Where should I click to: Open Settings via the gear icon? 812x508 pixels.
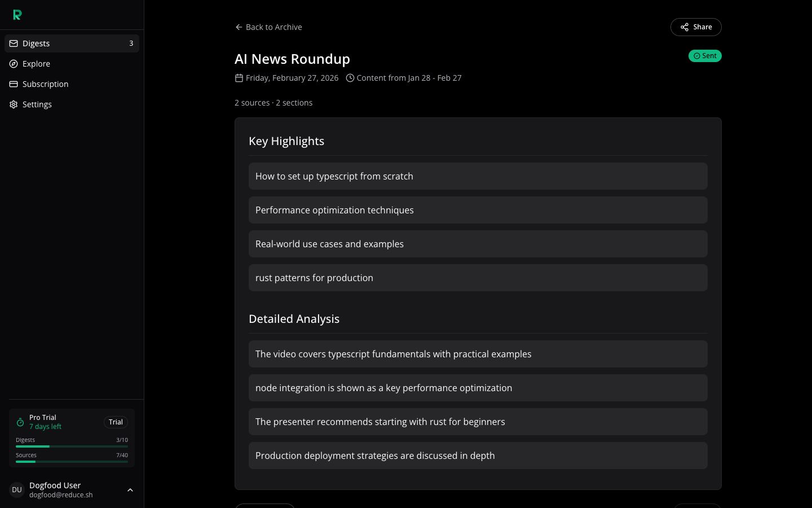click(x=14, y=104)
